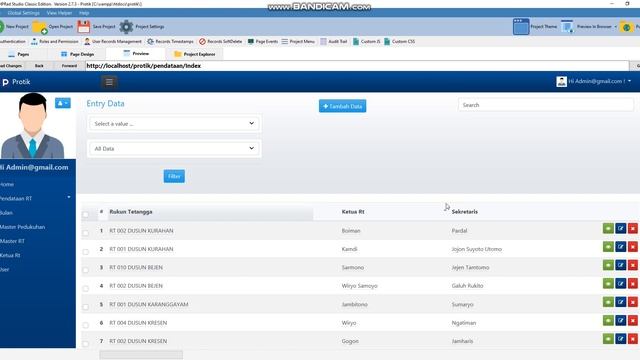This screenshot has width=640, height=360.
Task: Open Records SoftDelete tool
Action: [220, 42]
